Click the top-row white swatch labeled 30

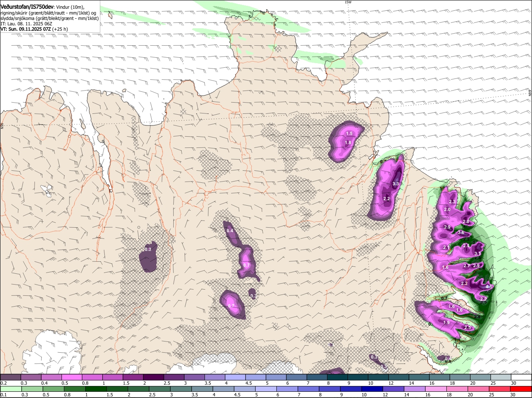(x=522, y=377)
